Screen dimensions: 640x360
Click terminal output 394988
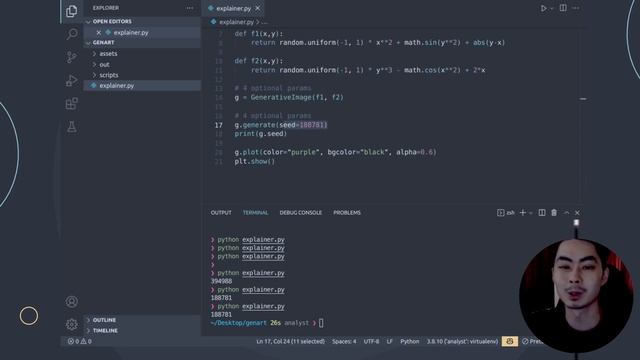[221, 281]
